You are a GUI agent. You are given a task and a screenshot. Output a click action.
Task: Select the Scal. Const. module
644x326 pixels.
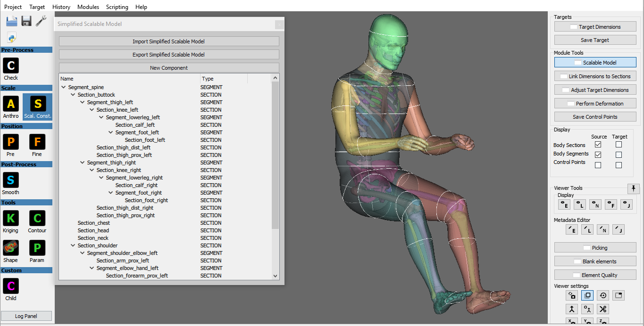point(37,107)
